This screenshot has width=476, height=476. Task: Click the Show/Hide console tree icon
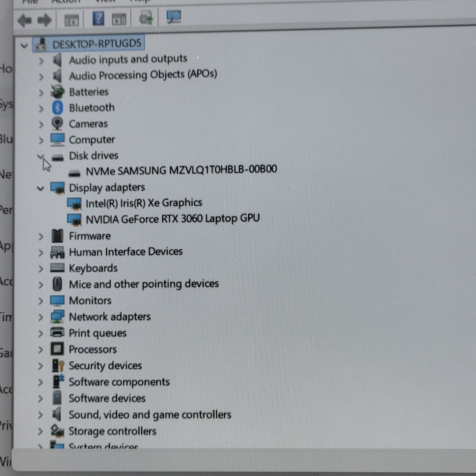pyautogui.click(x=71, y=20)
